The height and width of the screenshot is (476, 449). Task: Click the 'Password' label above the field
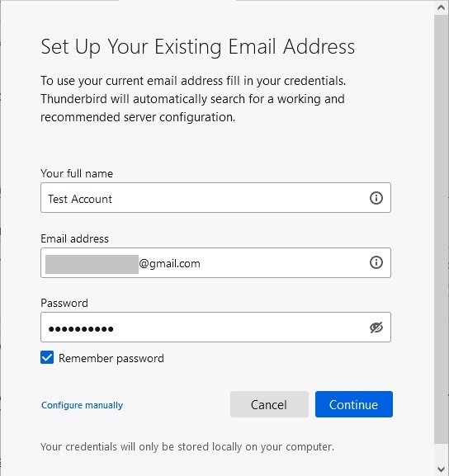click(64, 303)
